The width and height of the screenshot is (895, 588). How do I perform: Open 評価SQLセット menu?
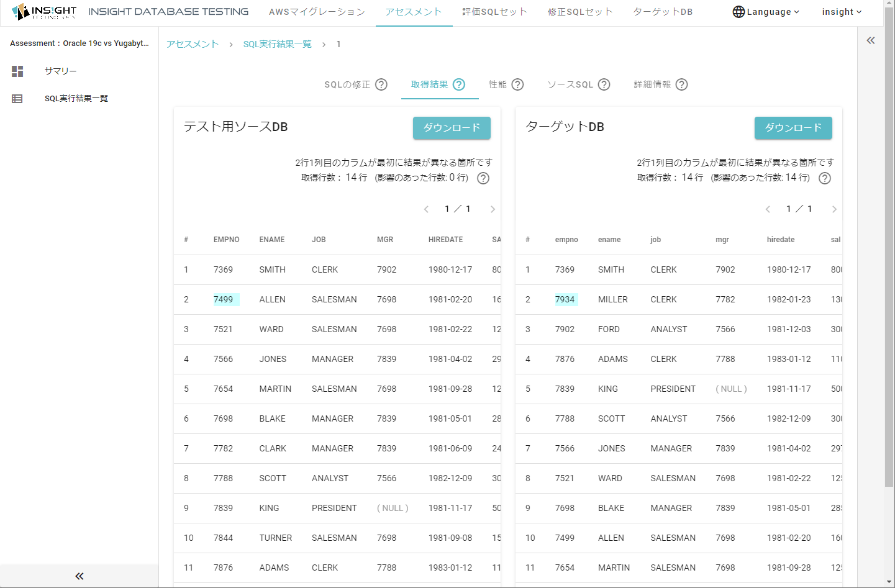pos(494,12)
